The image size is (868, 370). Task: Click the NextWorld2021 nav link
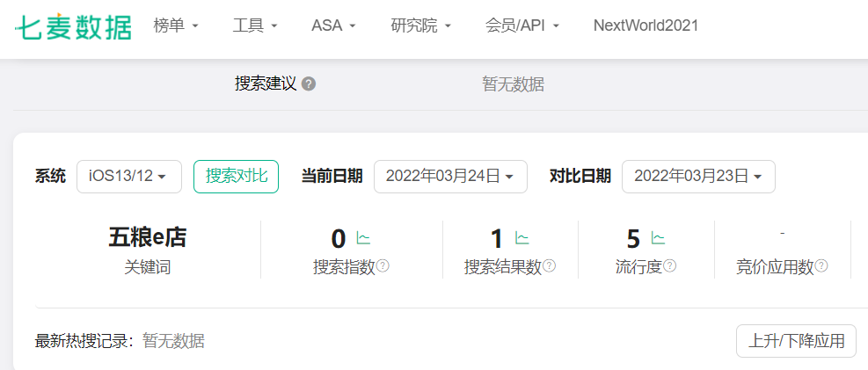(646, 26)
